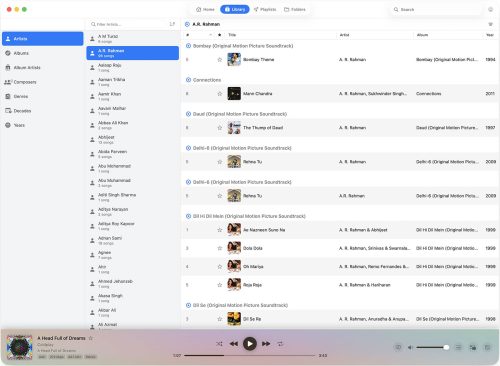Favorite the Ae Nazneen Suno Na track
This screenshot has height=366, width=500.
pos(219,230)
